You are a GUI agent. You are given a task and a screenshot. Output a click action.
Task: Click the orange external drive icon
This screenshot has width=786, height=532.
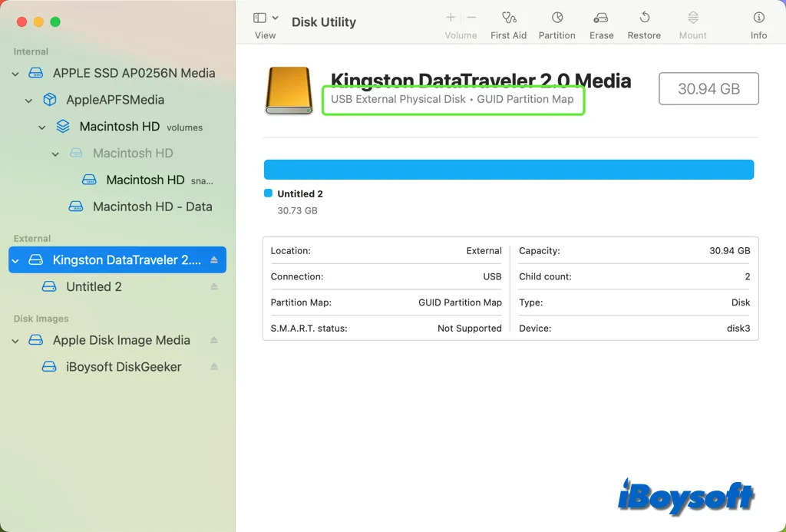pos(289,91)
